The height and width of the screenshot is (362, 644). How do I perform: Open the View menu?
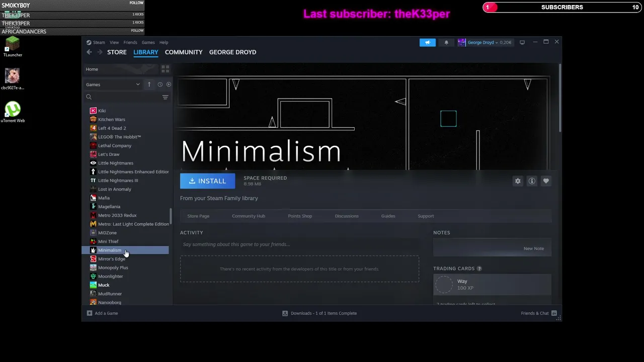coord(114,42)
